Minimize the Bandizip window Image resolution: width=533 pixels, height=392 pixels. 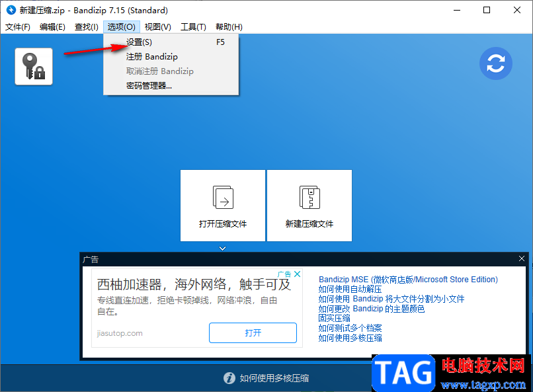(457, 10)
